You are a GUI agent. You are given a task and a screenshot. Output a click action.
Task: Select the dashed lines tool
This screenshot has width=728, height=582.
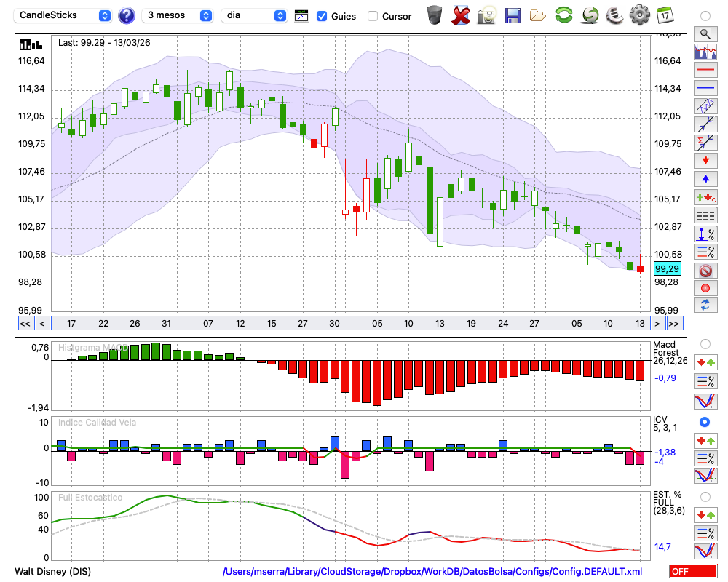click(x=705, y=216)
